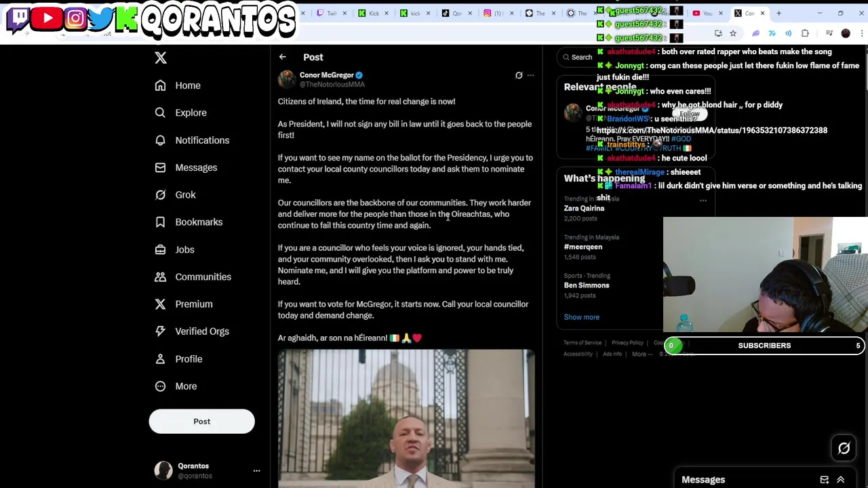
Task: Click the Grok icon on Conor McGregor's post
Action: click(x=519, y=75)
